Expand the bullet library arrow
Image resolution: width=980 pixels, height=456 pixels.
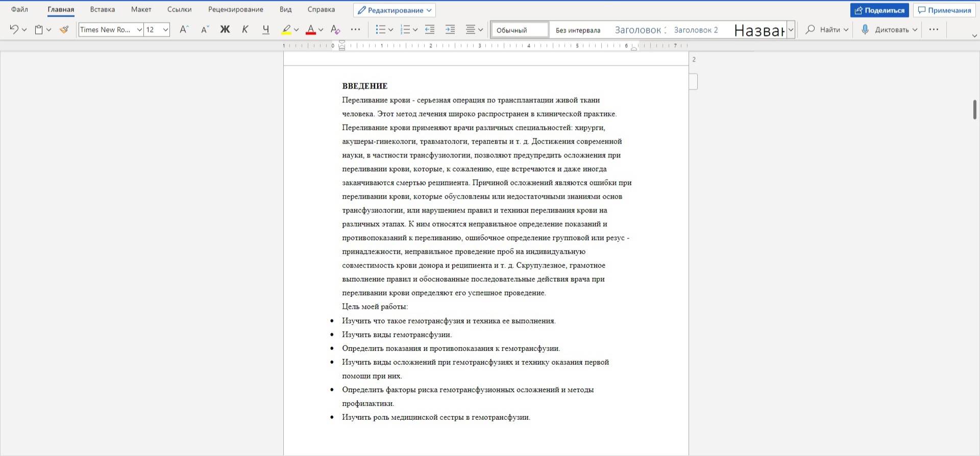tap(391, 30)
